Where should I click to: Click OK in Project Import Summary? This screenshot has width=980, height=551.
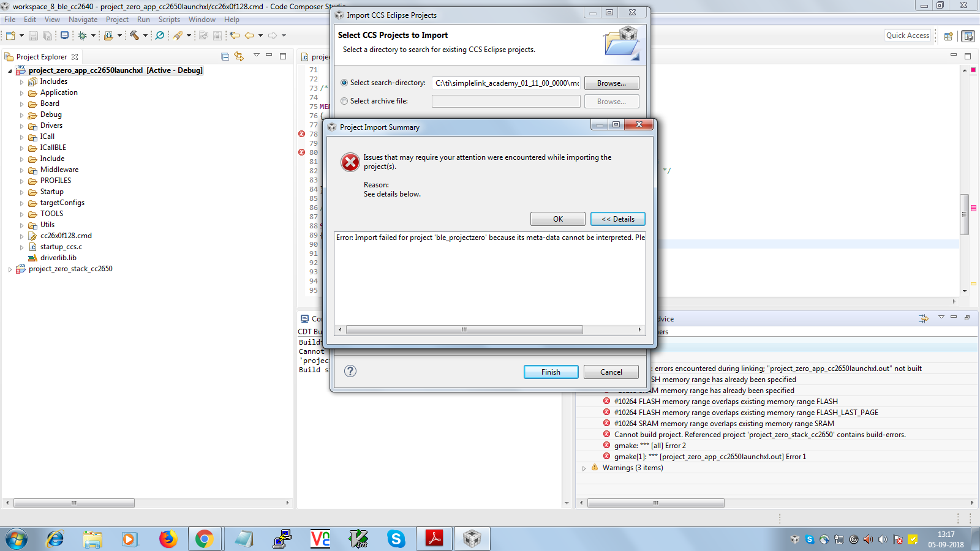click(558, 219)
